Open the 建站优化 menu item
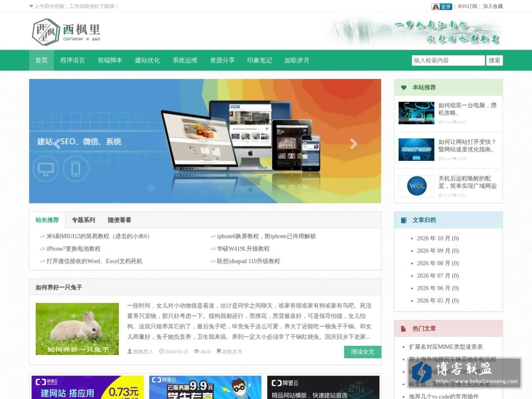532x399 pixels. pos(148,60)
